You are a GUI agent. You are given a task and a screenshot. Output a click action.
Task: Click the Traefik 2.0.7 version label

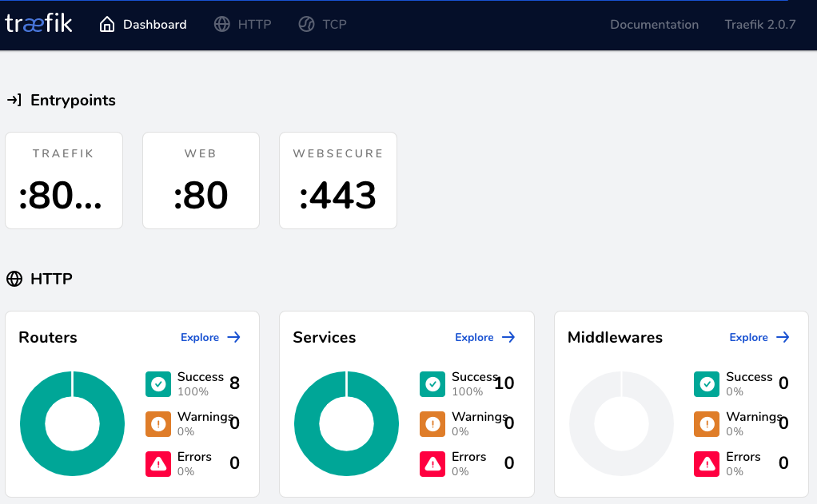(759, 25)
